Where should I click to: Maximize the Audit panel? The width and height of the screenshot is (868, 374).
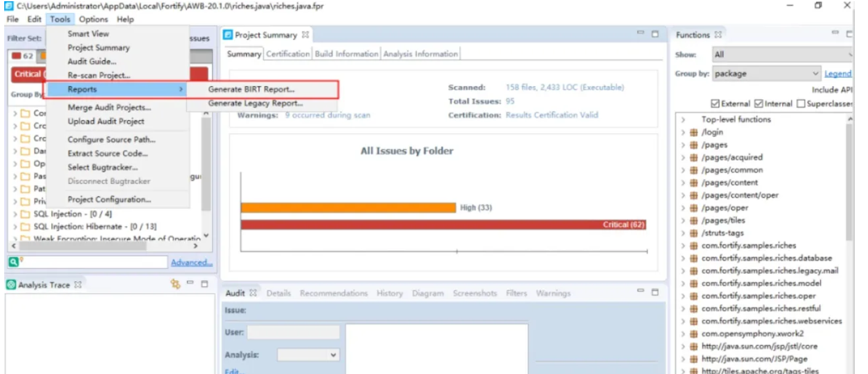point(655,292)
